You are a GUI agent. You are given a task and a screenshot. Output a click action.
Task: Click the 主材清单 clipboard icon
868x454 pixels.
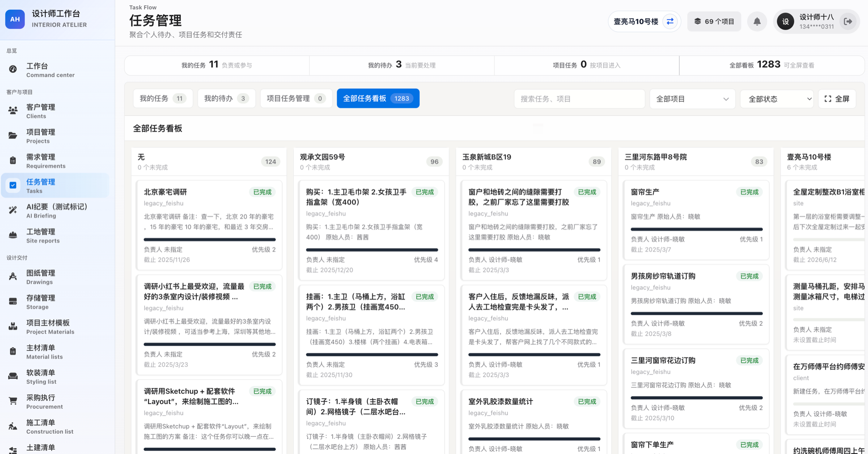[x=13, y=352]
